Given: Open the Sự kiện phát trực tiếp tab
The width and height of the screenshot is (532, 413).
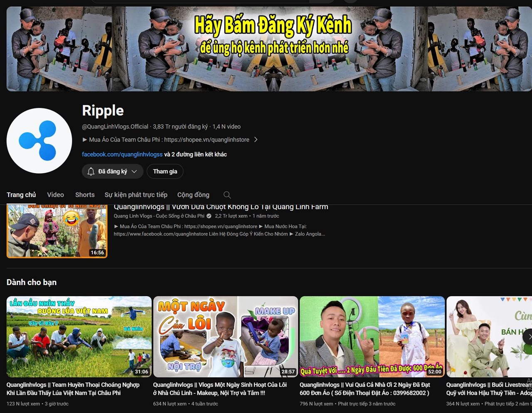Looking at the screenshot, I should point(135,194).
